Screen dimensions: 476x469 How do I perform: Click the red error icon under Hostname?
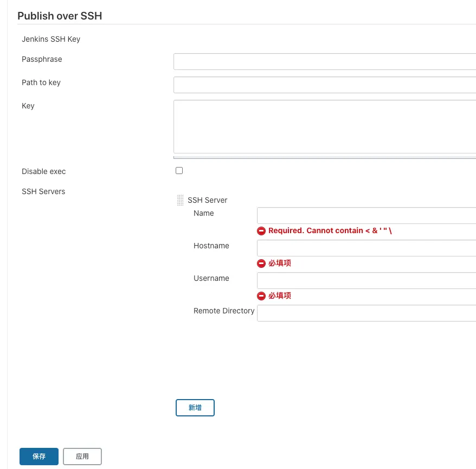click(x=261, y=264)
